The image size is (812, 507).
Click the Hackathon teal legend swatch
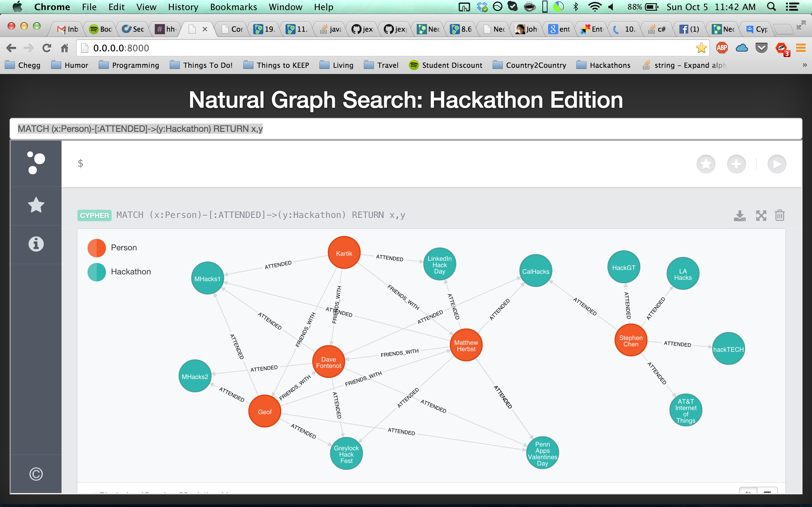coord(97,272)
